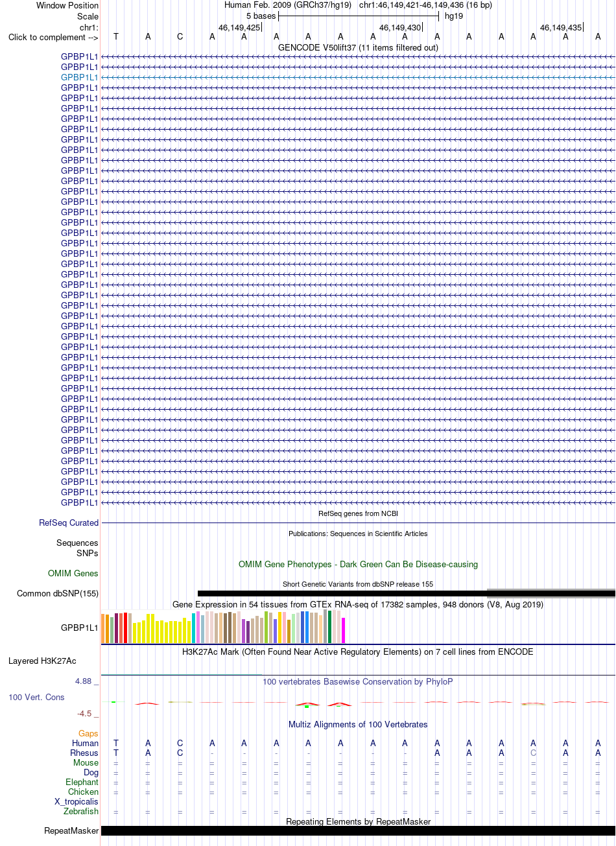Click the cyan bar in GTEx chart
The image size is (616, 846).
(x=194, y=628)
